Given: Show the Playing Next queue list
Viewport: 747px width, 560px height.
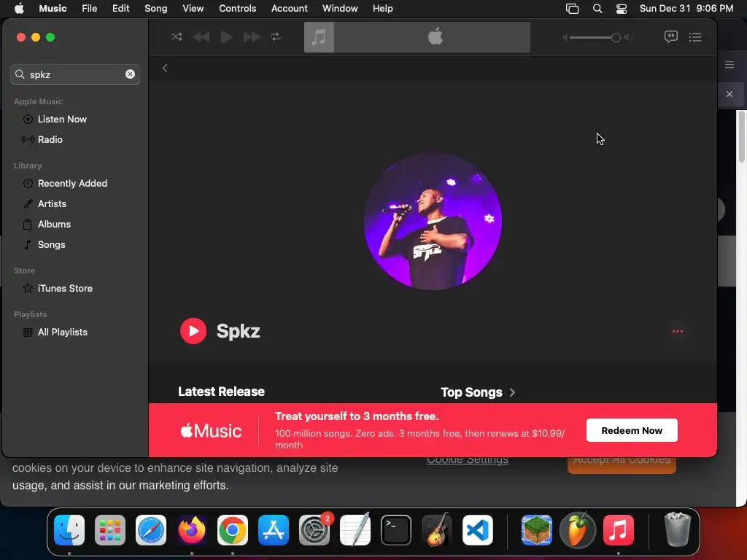Looking at the screenshot, I should pos(695,36).
